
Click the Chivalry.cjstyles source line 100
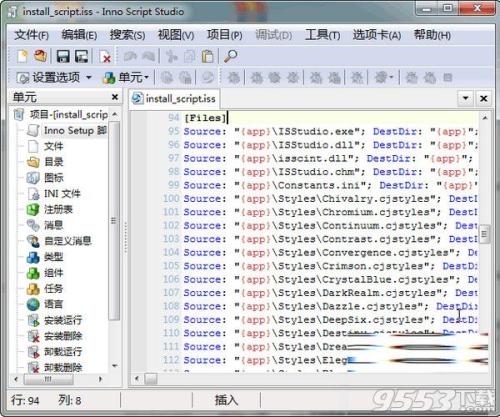pyautogui.click(x=330, y=199)
